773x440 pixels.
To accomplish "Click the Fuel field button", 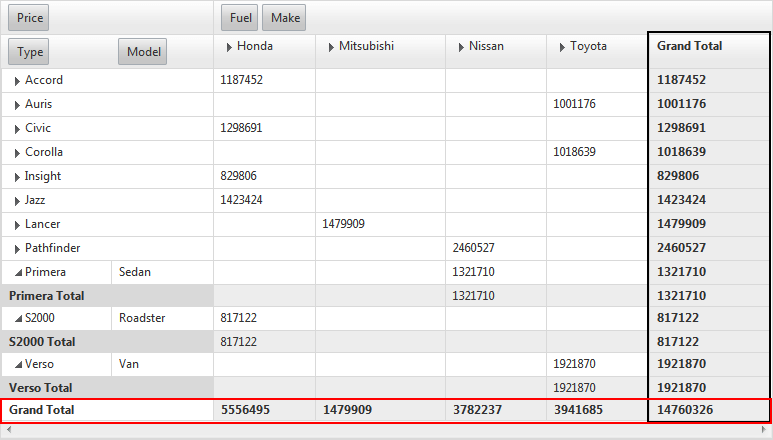I will pos(240,18).
